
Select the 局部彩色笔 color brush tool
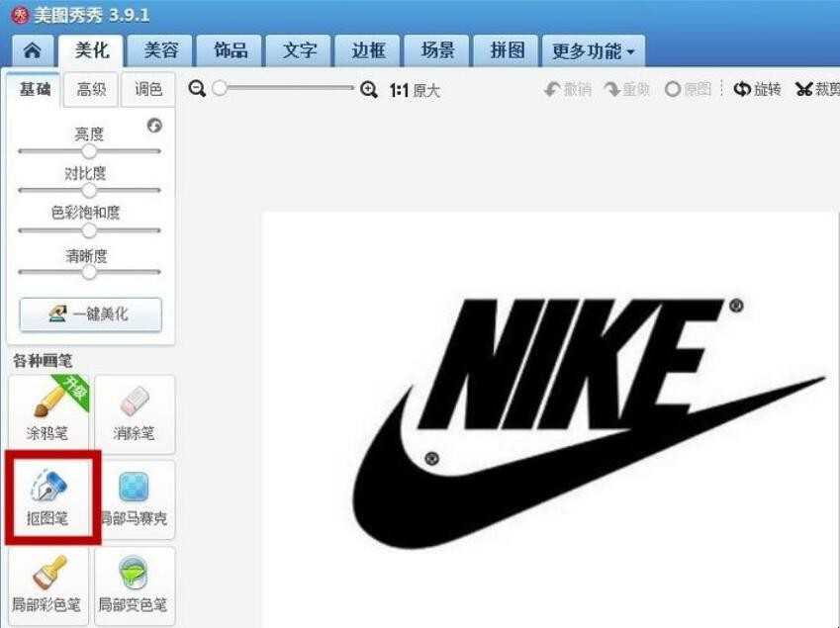48,585
